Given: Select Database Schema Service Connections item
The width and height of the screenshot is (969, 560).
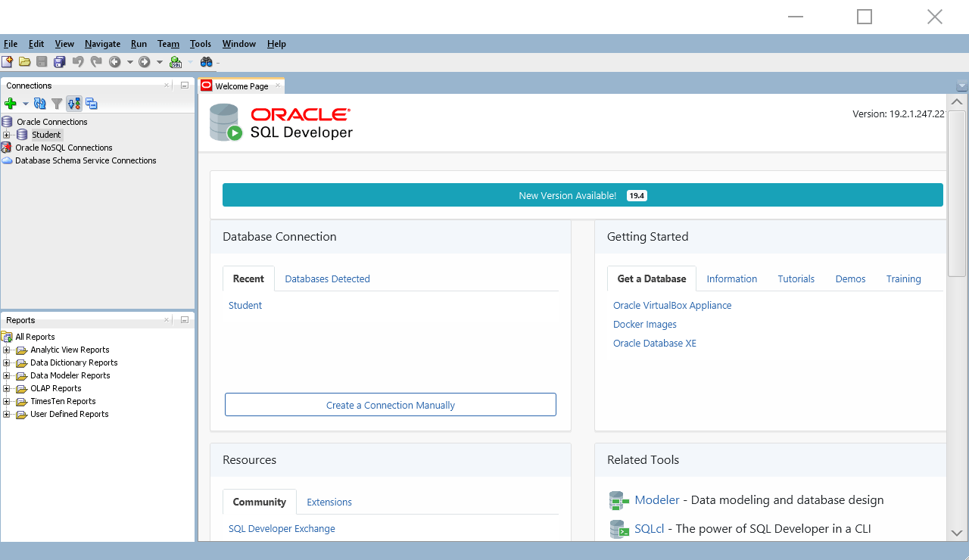Looking at the screenshot, I should coord(86,160).
